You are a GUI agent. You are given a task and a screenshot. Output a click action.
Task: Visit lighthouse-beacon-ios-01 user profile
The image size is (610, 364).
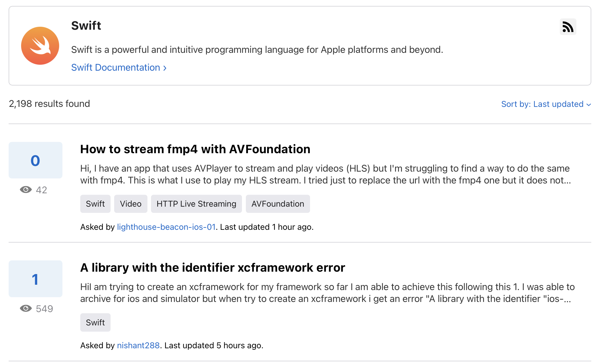[166, 227]
